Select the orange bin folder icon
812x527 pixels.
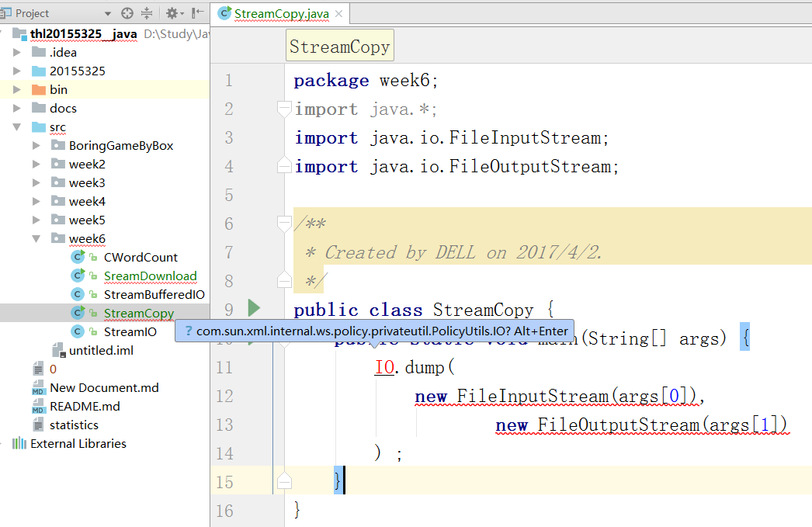point(39,89)
